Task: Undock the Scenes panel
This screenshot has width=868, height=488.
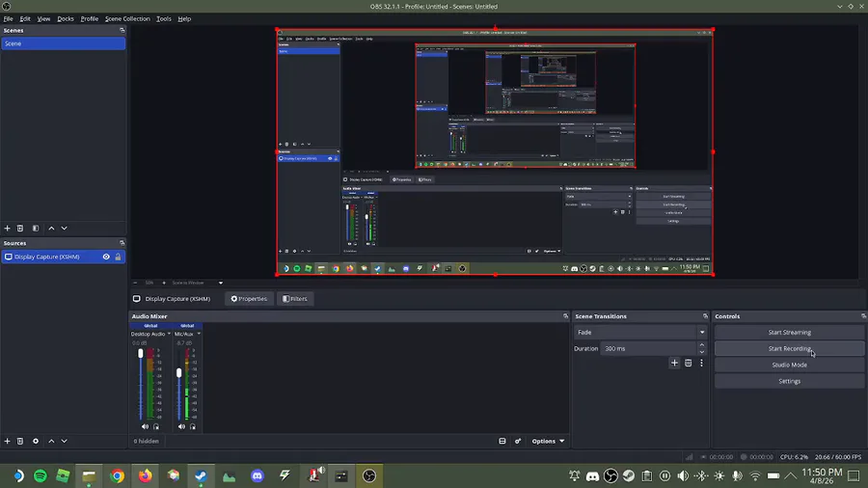Action: [122, 31]
